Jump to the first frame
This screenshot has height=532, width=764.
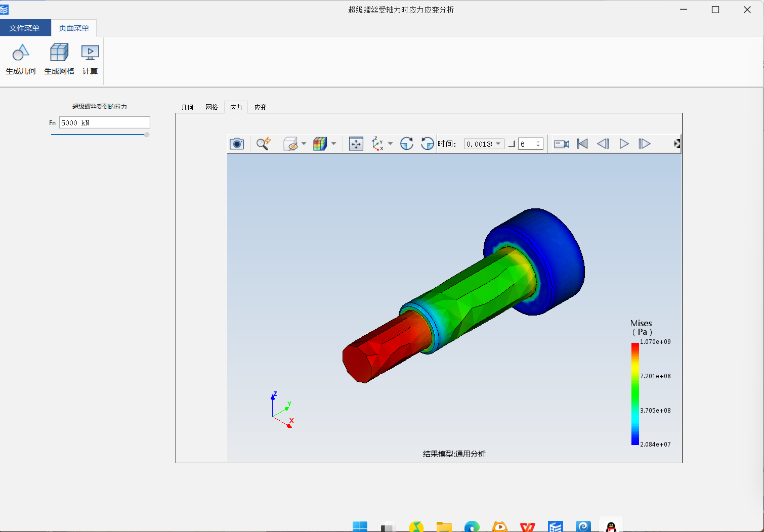point(582,144)
